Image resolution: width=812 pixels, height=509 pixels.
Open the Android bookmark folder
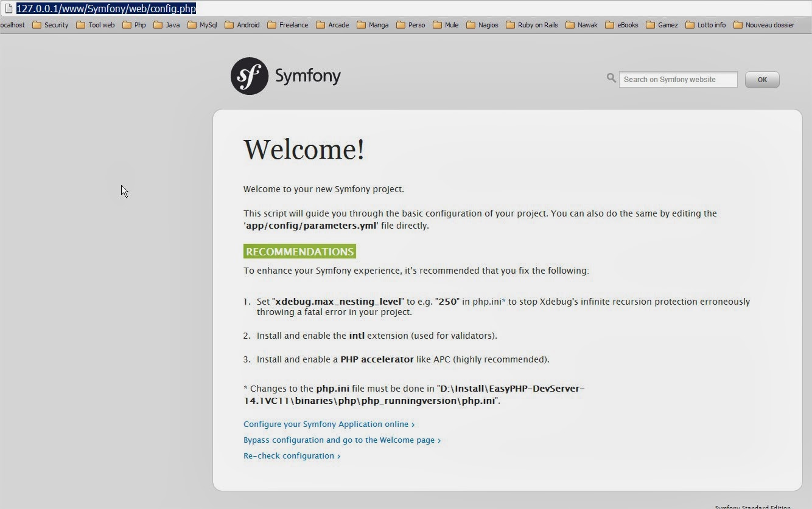coord(242,25)
